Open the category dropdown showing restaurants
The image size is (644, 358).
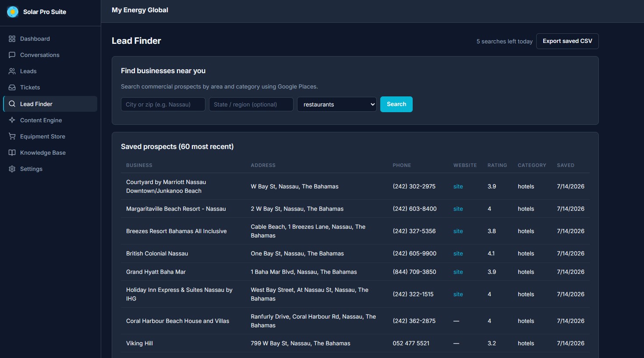337,104
